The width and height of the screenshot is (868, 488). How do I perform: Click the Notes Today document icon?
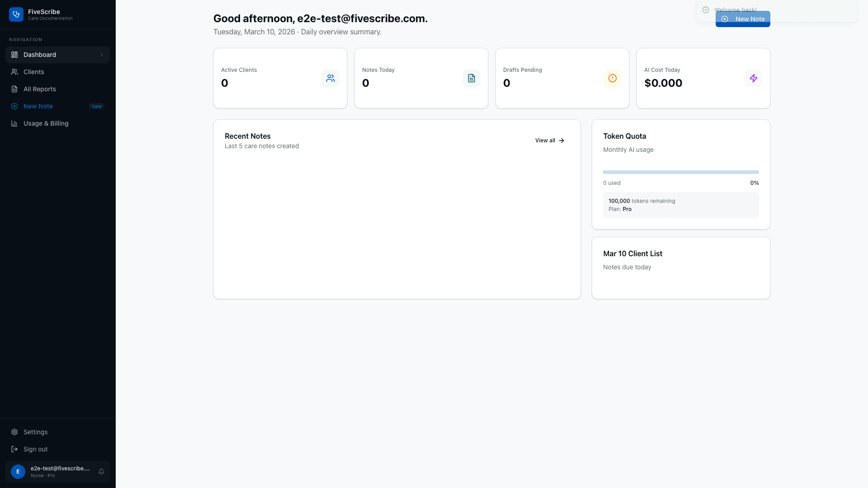click(x=472, y=78)
